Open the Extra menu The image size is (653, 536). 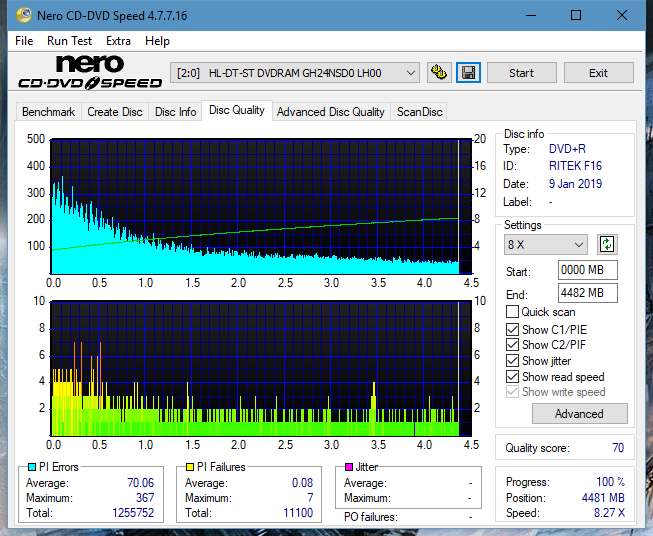tap(118, 41)
